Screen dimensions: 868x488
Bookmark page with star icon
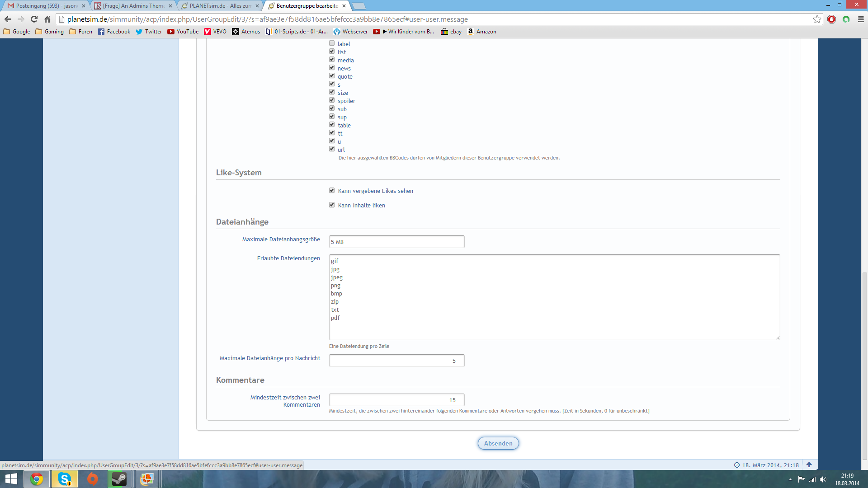[817, 19]
